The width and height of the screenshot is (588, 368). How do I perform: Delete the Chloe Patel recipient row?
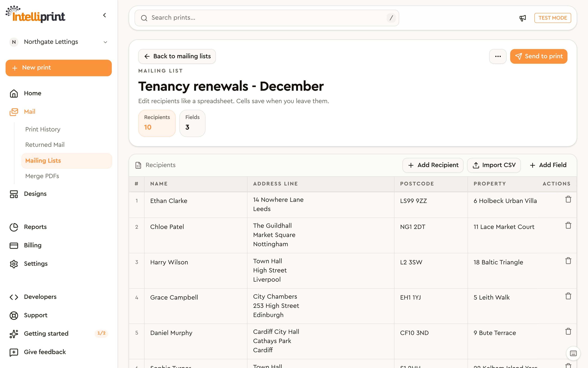pos(568,225)
